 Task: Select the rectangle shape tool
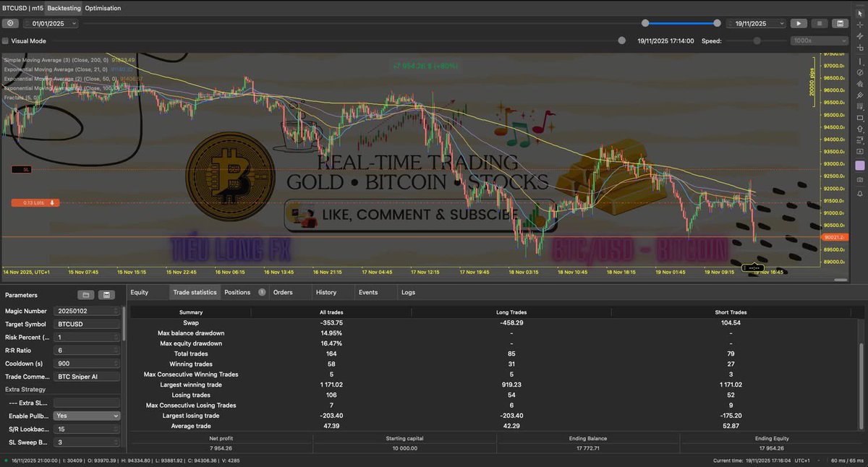point(859,117)
